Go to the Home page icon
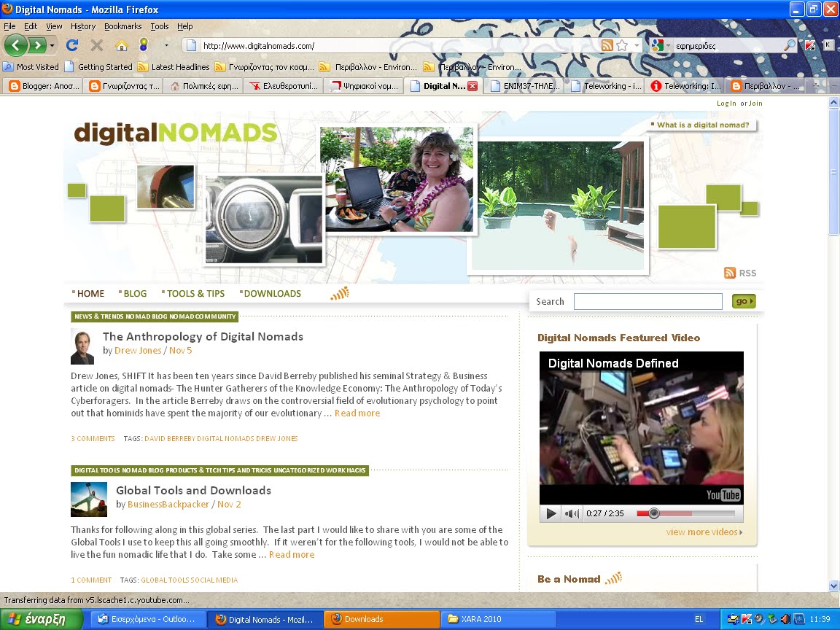This screenshot has height=630, width=840. (122, 45)
